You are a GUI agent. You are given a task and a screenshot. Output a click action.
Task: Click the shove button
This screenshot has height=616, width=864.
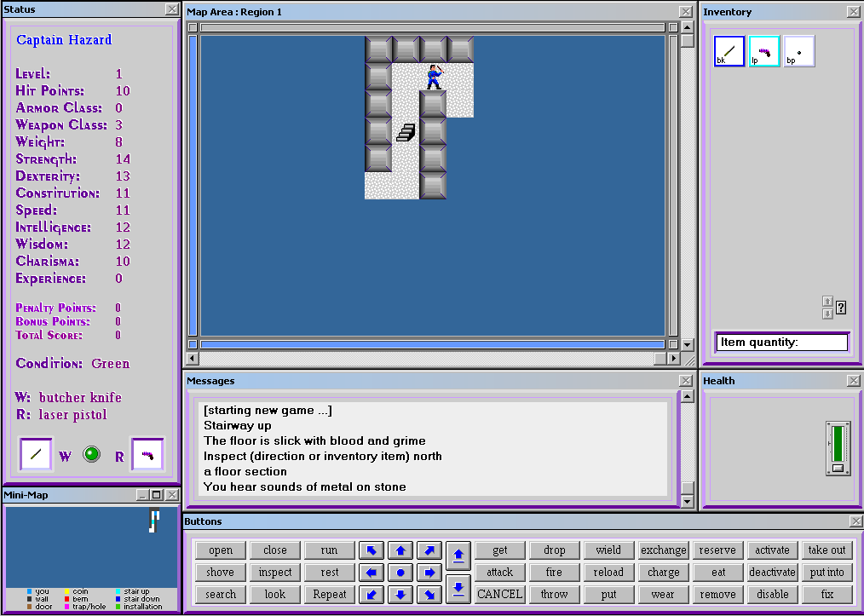pyautogui.click(x=221, y=573)
